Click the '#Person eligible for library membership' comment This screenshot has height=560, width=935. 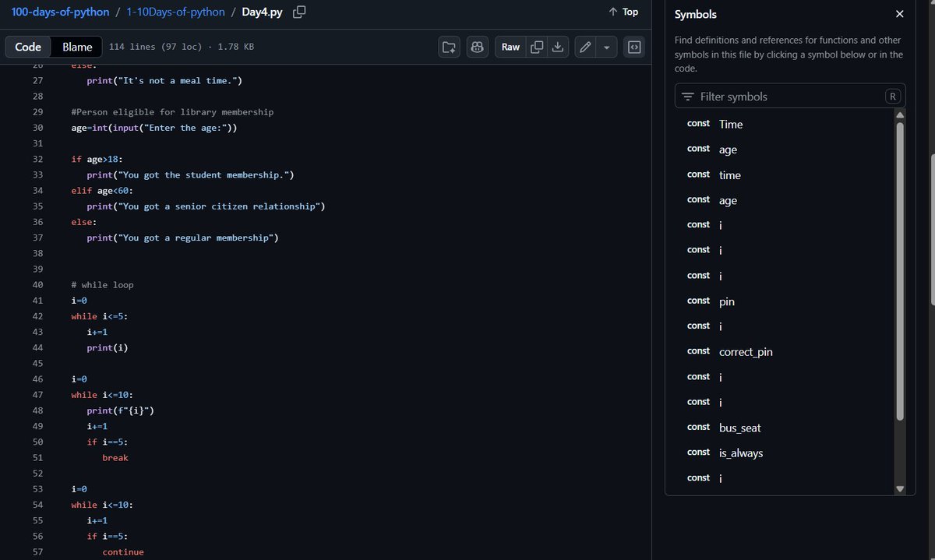(172, 112)
